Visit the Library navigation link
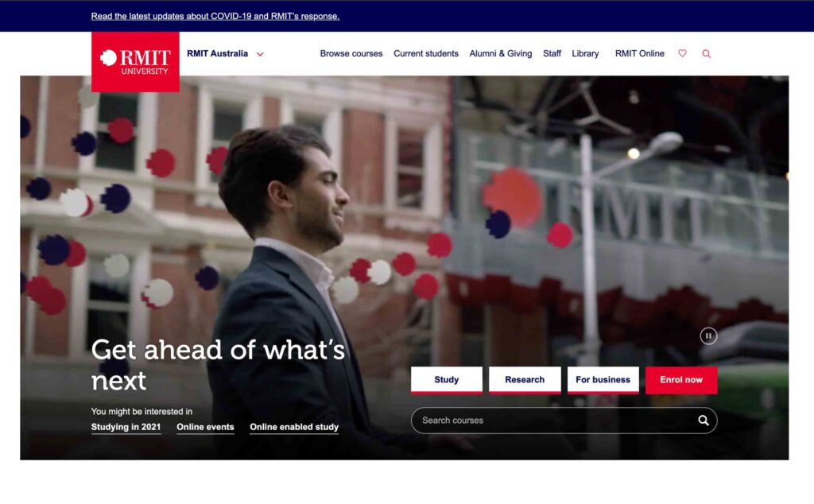The width and height of the screenshot is (814, 504). [x=585, y=53]
